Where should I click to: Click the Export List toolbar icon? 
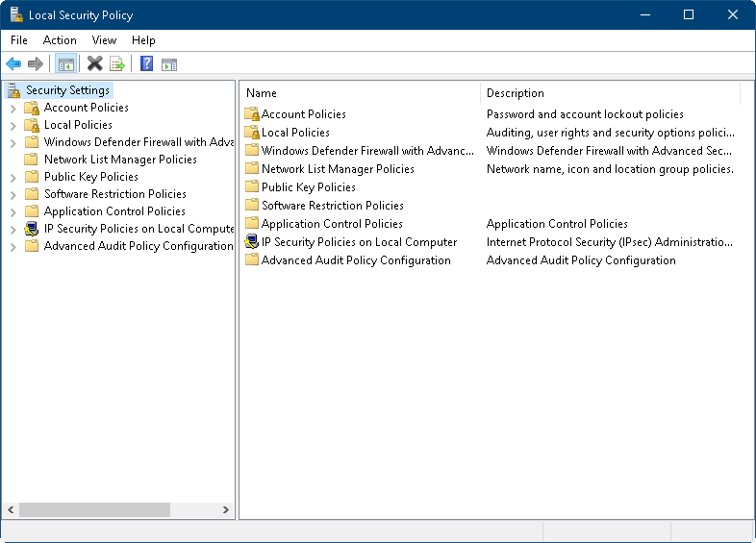click(117, 64)
